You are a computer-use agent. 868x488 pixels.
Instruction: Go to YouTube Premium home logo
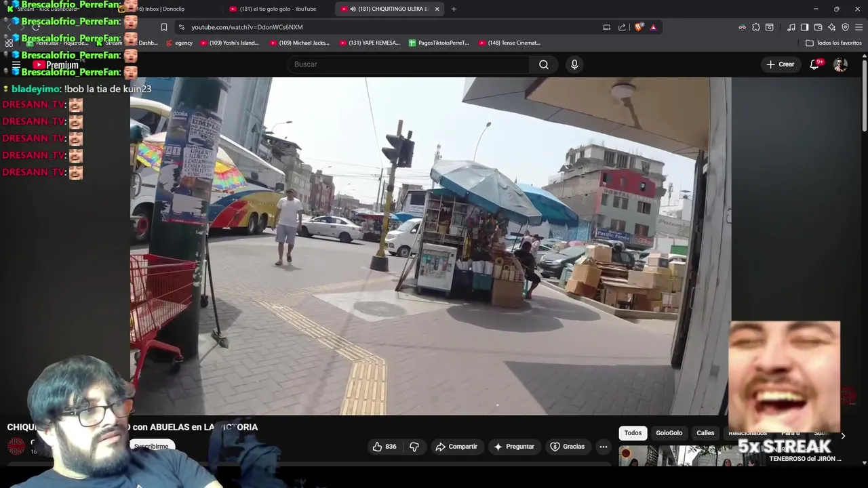click(x=56, y=66)
